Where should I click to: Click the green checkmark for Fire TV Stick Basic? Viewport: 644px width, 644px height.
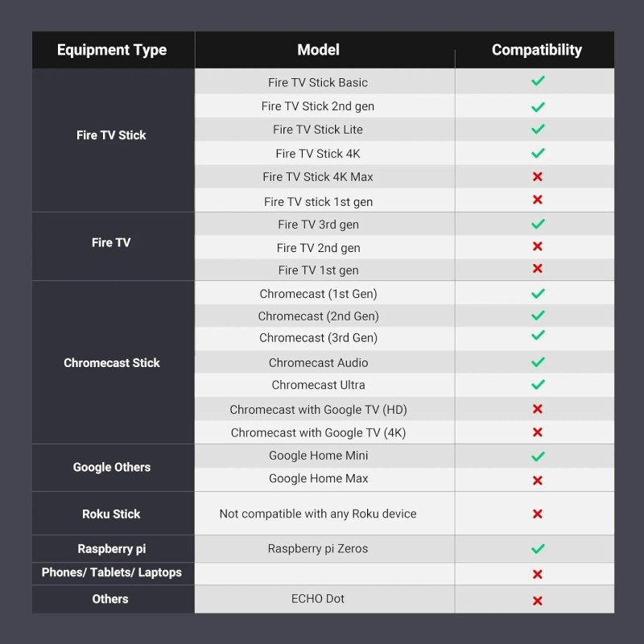coord(538,81)
